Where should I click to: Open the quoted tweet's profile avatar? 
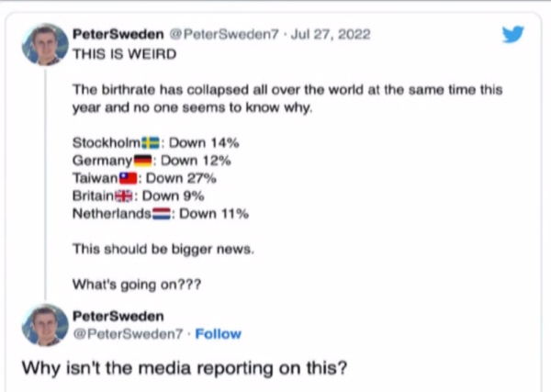[44, 43]
